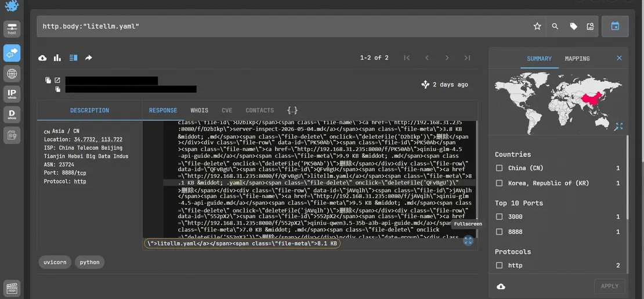Click the blue bug logo at top left

tap(12, 5)
